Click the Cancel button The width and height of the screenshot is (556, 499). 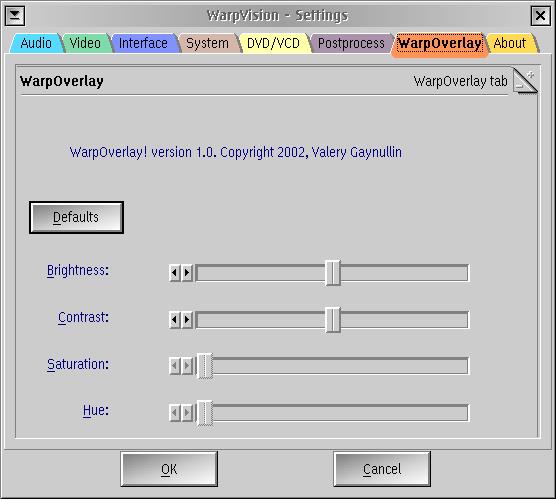pos(382,469)
